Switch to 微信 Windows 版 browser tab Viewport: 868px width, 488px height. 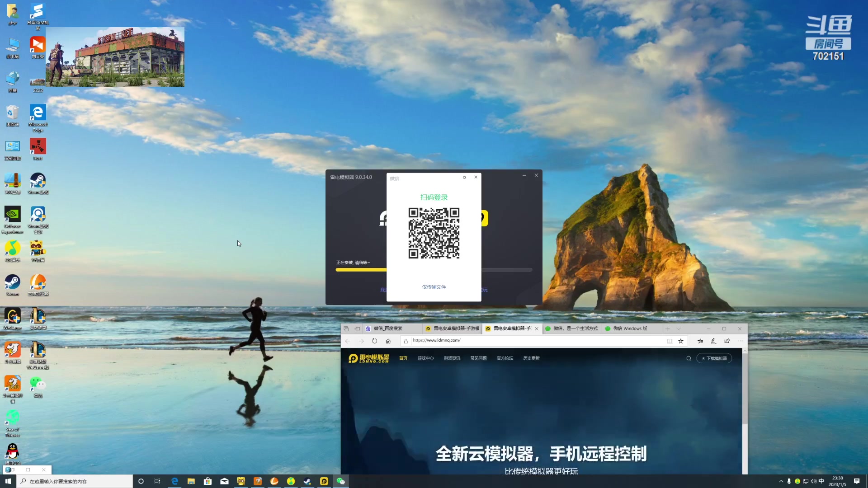click(632, 329)
